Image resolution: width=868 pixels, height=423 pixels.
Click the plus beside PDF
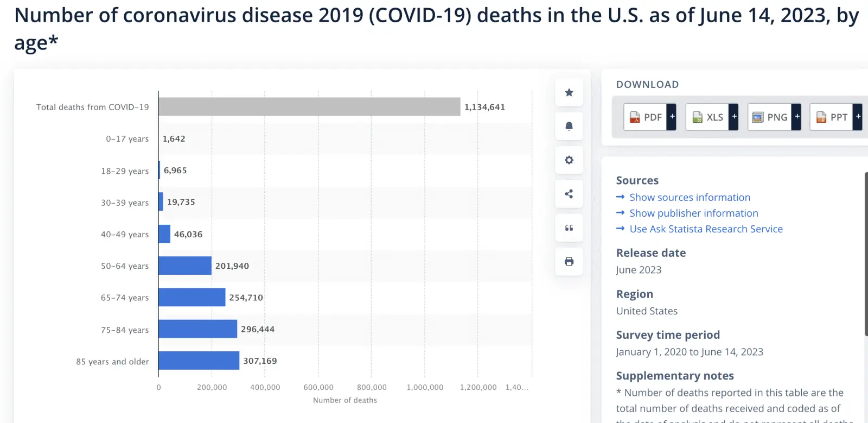pyautogui.click(x=672, y=117)
